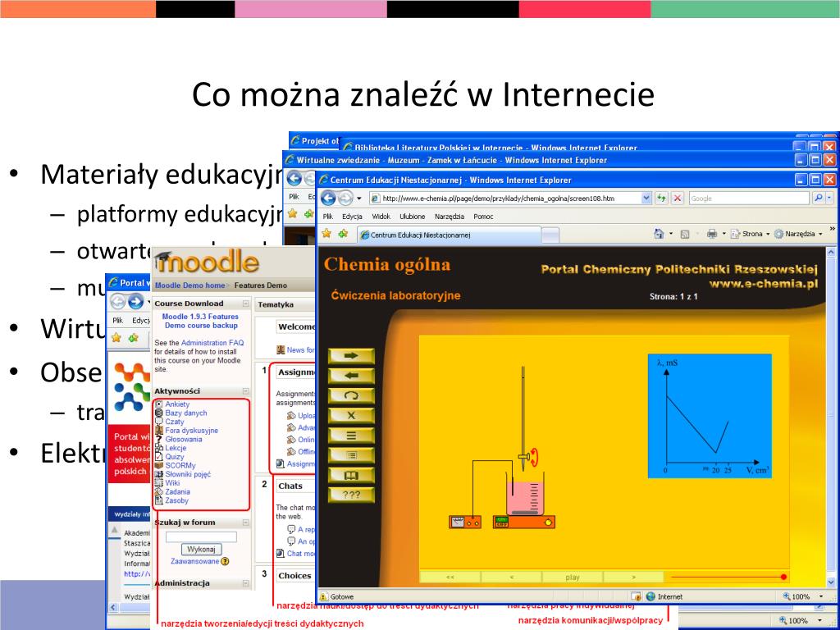Screen dimensions: 840x630
Task: Click the empty new tab button
Action: point(550,235)
